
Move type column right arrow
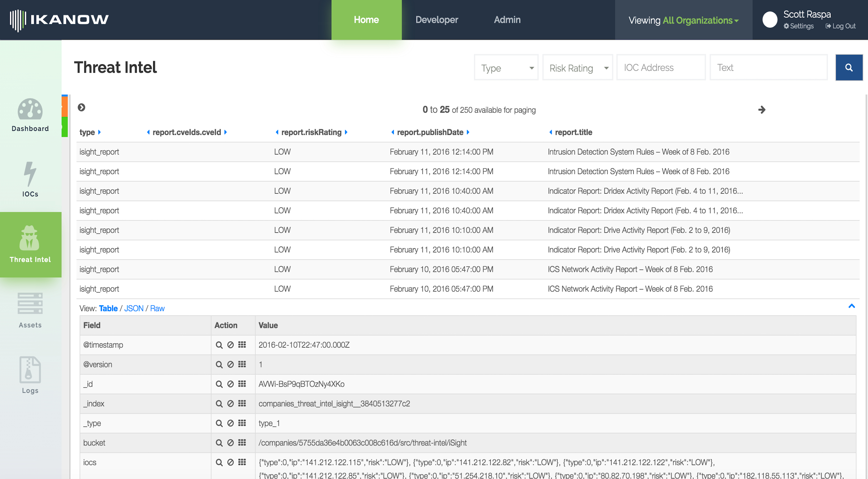pyautogui.click(x=100, y=132)
